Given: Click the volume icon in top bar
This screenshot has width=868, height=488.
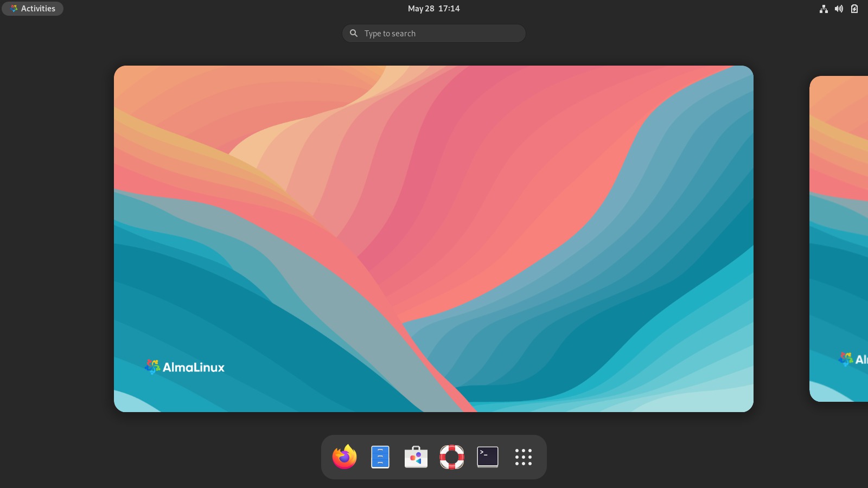Looking at the screenshot, I should click(839, 9).
